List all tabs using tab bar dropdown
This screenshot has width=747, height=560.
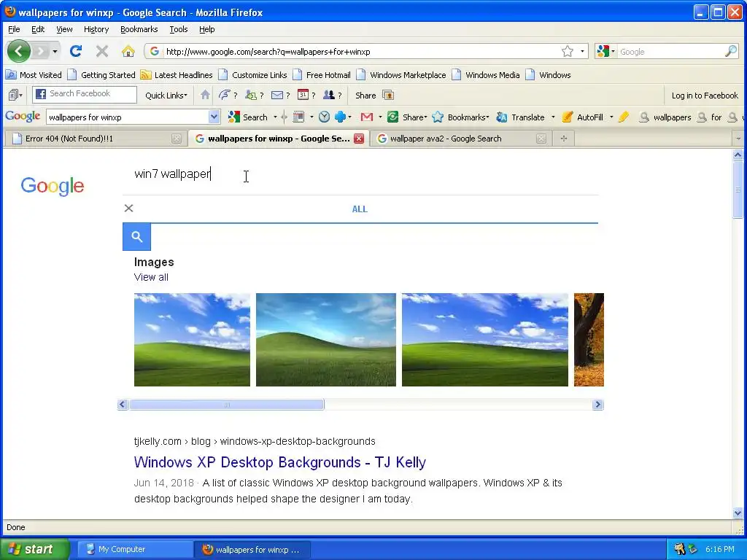click(738, 139)
